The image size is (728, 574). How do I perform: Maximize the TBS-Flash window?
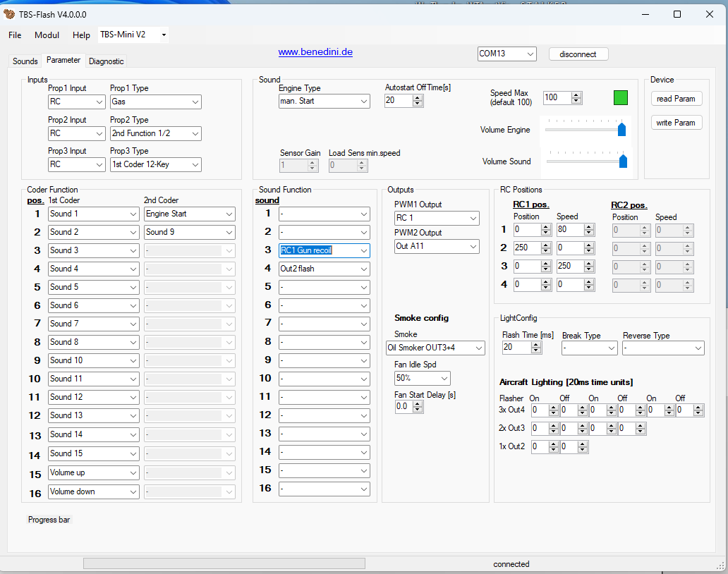pos(677,14)
